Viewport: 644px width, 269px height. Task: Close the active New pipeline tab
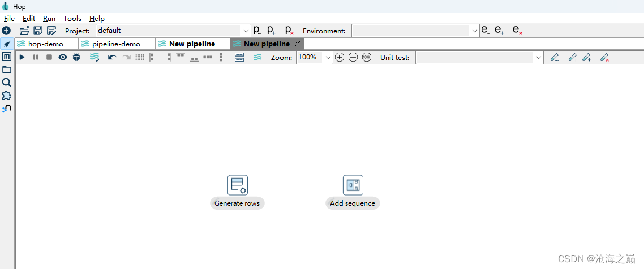point(298,44)
